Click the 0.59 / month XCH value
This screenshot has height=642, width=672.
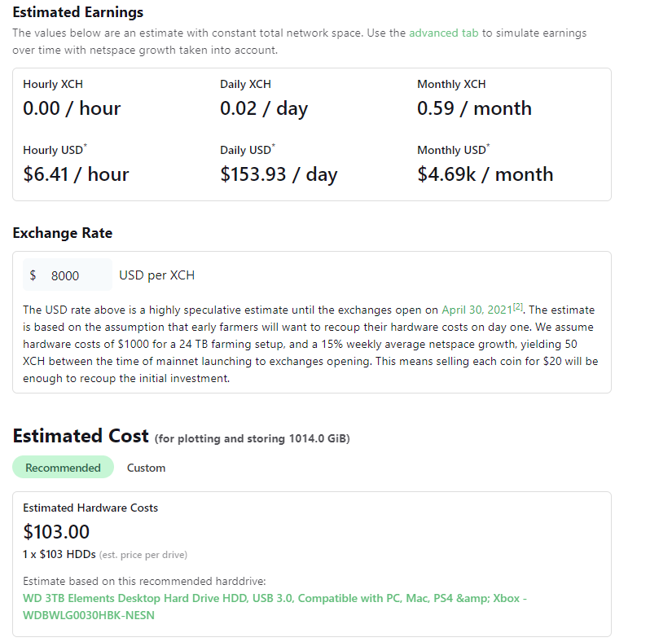click(474, 108)
